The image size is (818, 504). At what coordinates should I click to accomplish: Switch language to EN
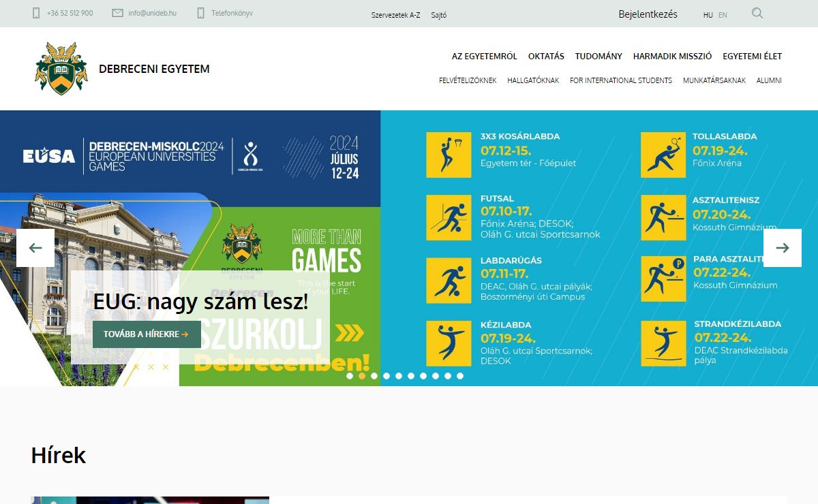coord(723,15)
